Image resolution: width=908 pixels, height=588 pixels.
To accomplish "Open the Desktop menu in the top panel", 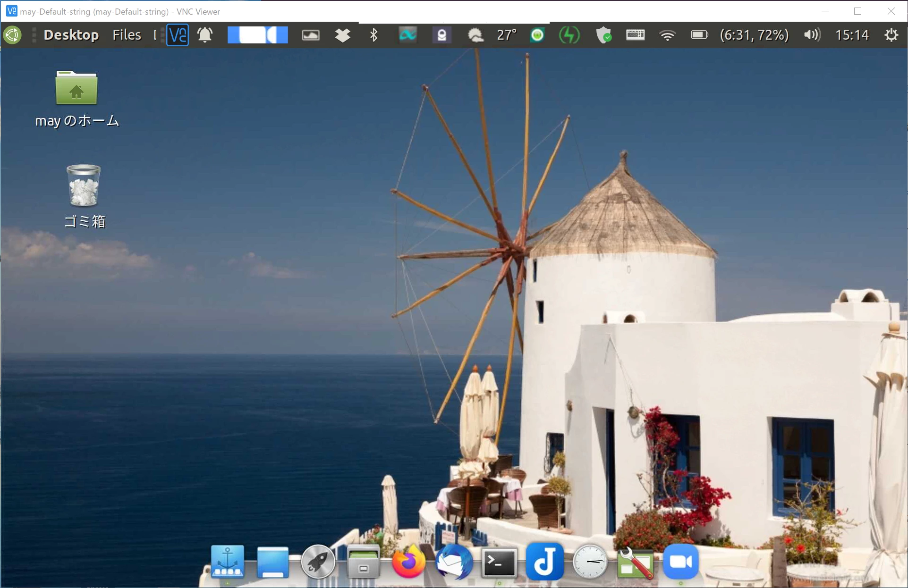I will point(71,35).
